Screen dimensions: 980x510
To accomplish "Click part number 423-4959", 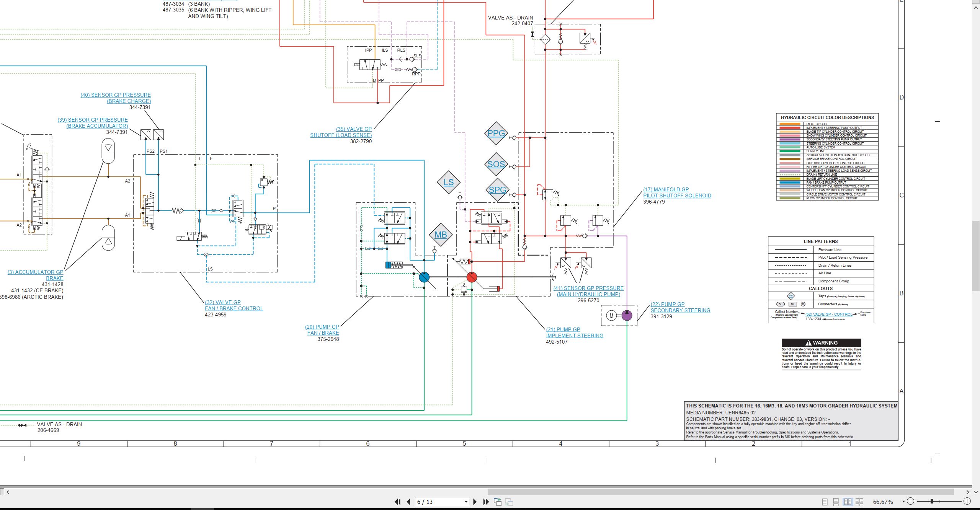I will point(216,314).
